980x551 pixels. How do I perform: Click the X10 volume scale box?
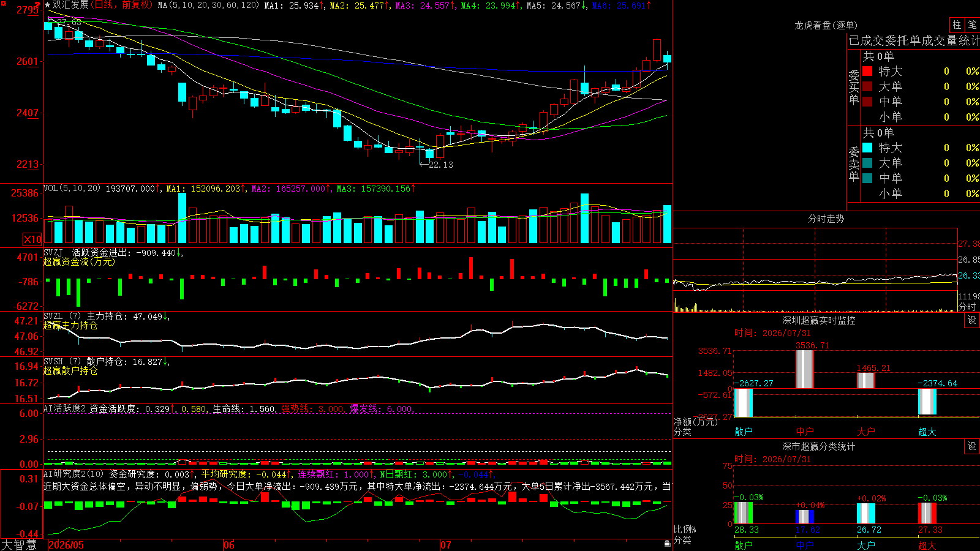32,239
